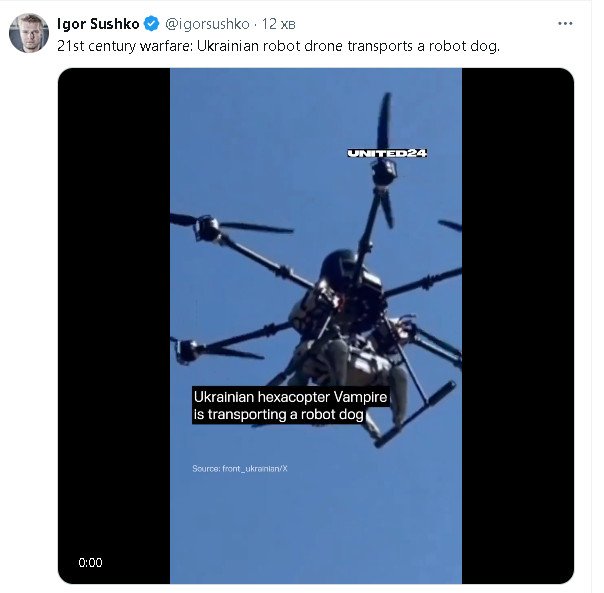Click the drone's lower-left rotor motor
This screenshot has height=593, width=604.
[187, 351]
